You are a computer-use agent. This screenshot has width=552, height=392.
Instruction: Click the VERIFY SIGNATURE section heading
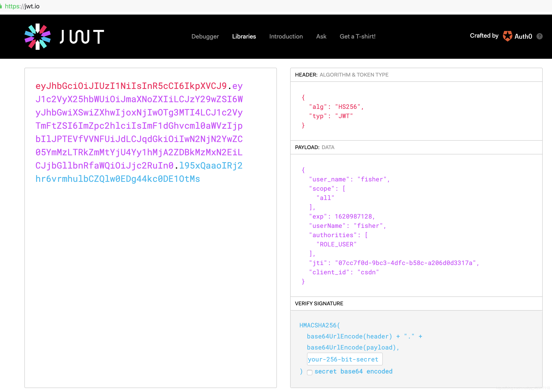tap(319, 304)
